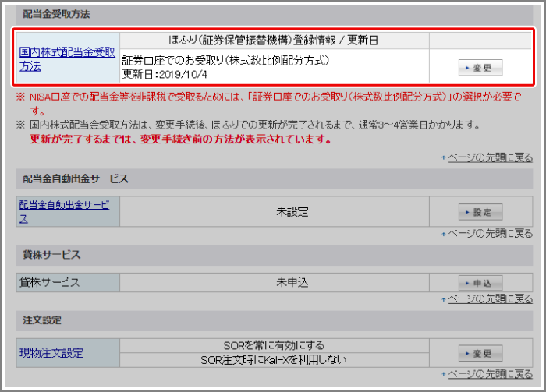Viewport: 546px width, 392px height.
Task: Open 現物注文設定 link
Action: tap(51, 353)
